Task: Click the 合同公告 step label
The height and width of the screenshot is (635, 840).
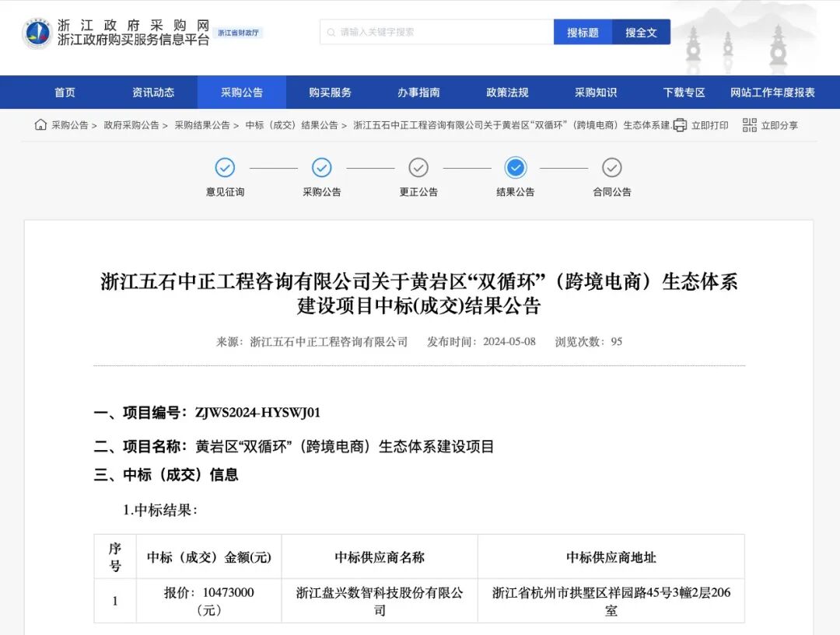Action: 612,192
